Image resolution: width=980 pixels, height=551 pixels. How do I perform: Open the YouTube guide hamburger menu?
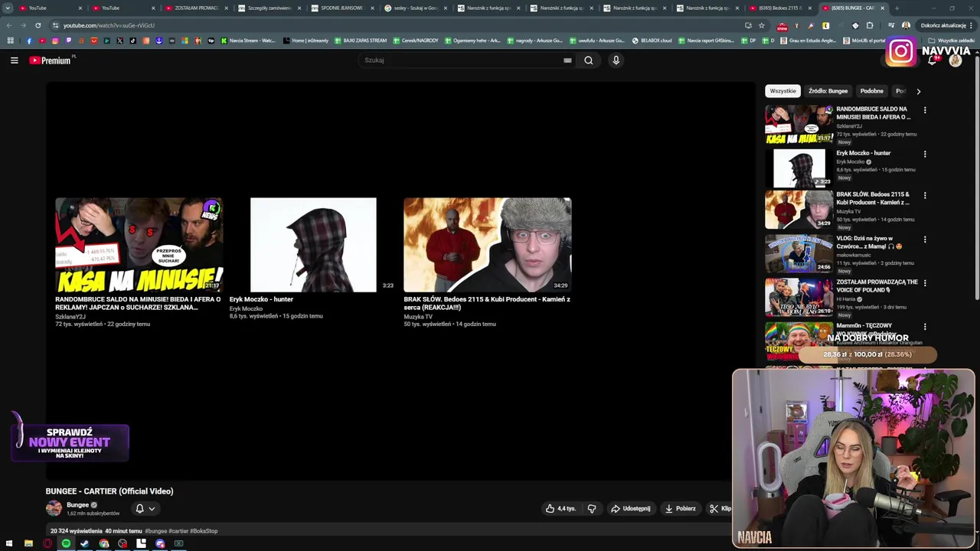point(14,60)
